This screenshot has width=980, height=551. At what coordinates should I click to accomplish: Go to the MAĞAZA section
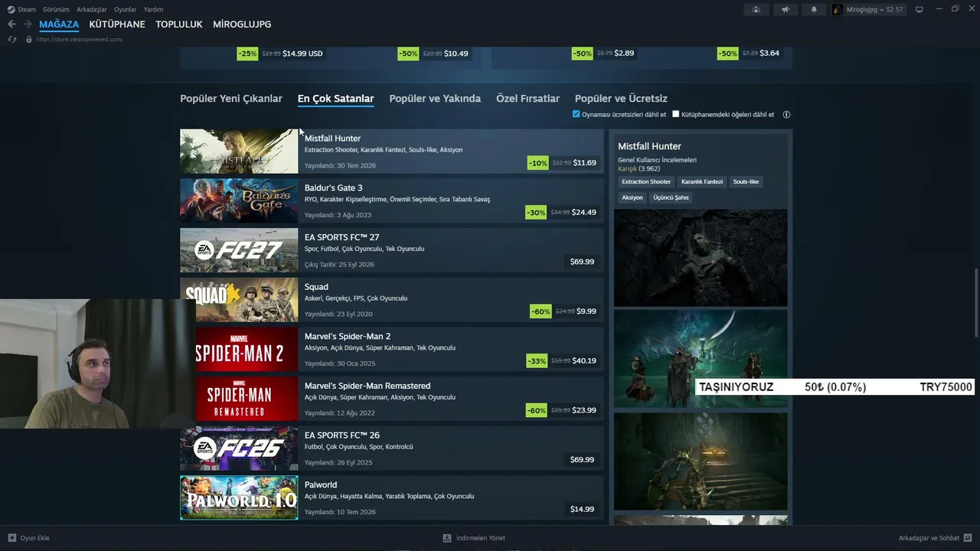59,24
